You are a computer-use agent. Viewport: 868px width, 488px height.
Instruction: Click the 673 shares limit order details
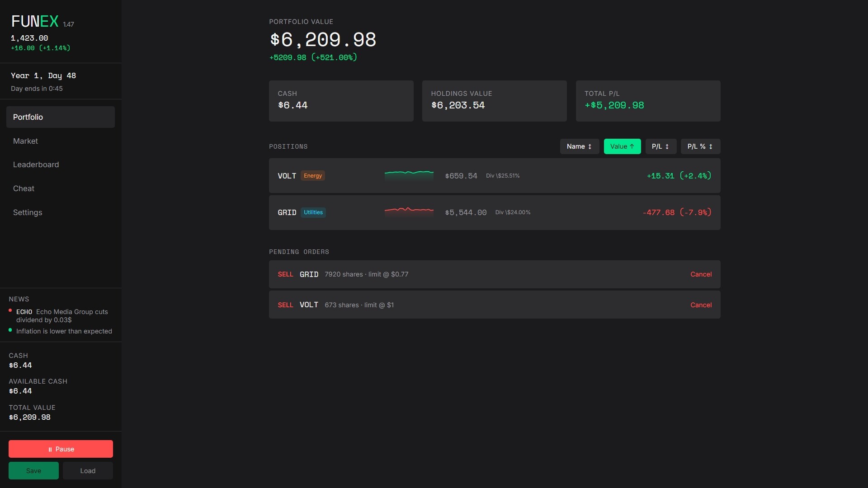[x=359, y=305]
